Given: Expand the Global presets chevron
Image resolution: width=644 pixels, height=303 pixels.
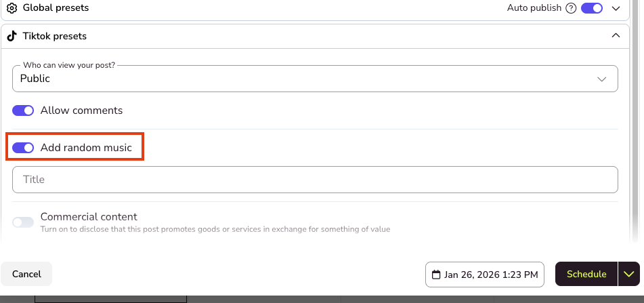Looking at the screenshot, I should [x=616, y=8].
